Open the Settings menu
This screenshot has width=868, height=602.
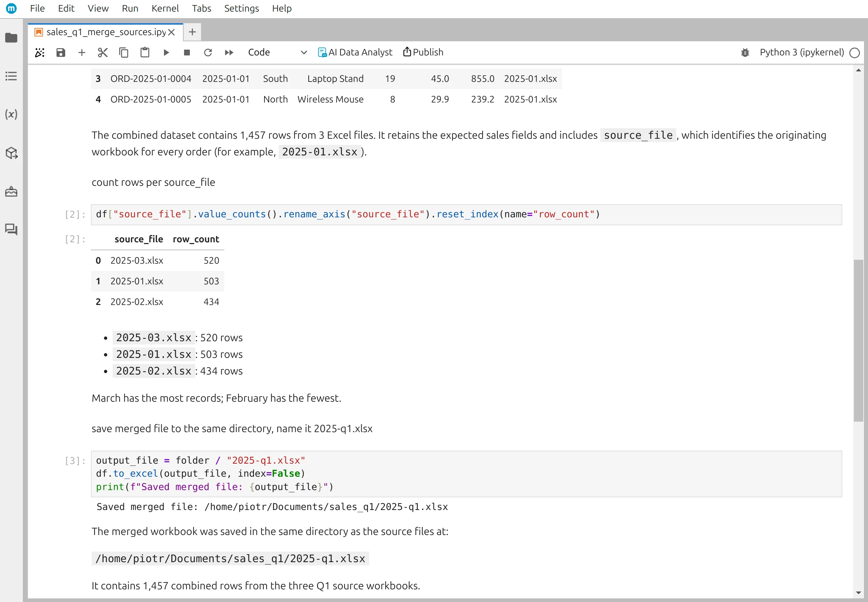pos(242,8)
